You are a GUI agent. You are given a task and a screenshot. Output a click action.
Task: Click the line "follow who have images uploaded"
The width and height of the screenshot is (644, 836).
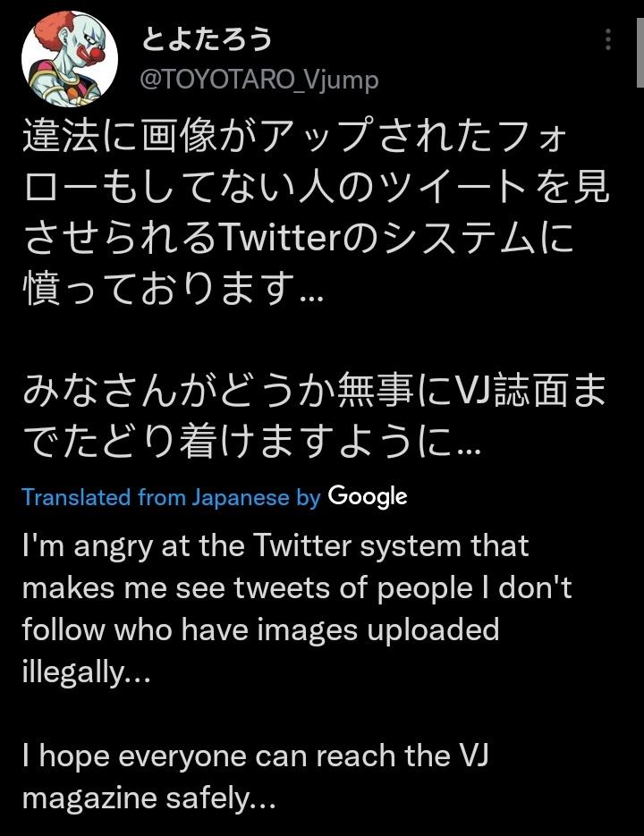point(260,629)
